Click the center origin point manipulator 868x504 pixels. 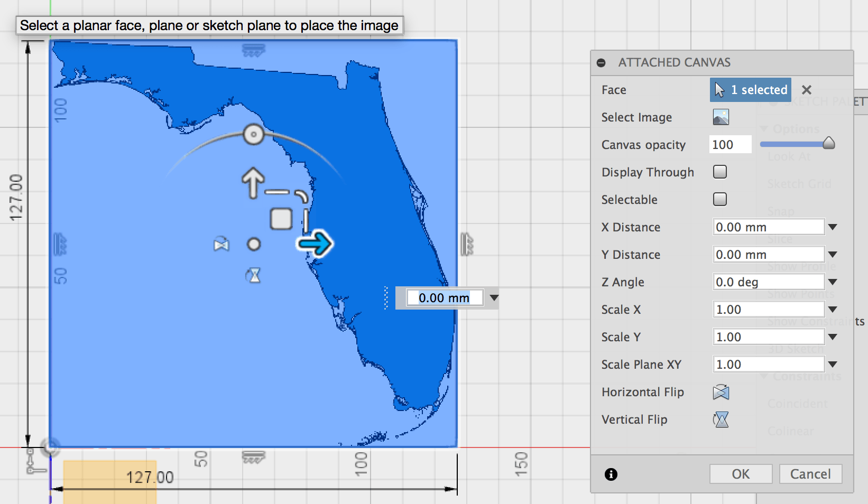coord(254,244)
